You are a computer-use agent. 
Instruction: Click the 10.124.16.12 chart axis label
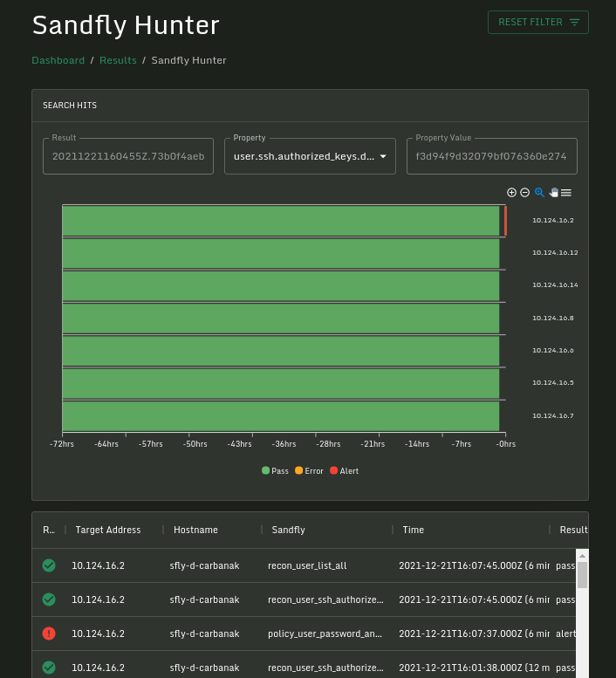tap(555, 252)
